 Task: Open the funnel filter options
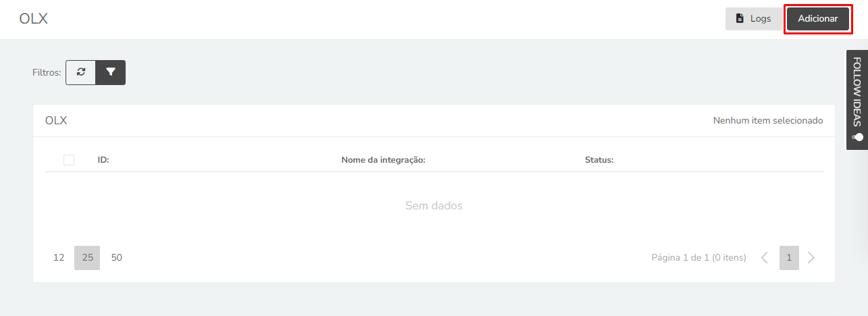[111, 72]
